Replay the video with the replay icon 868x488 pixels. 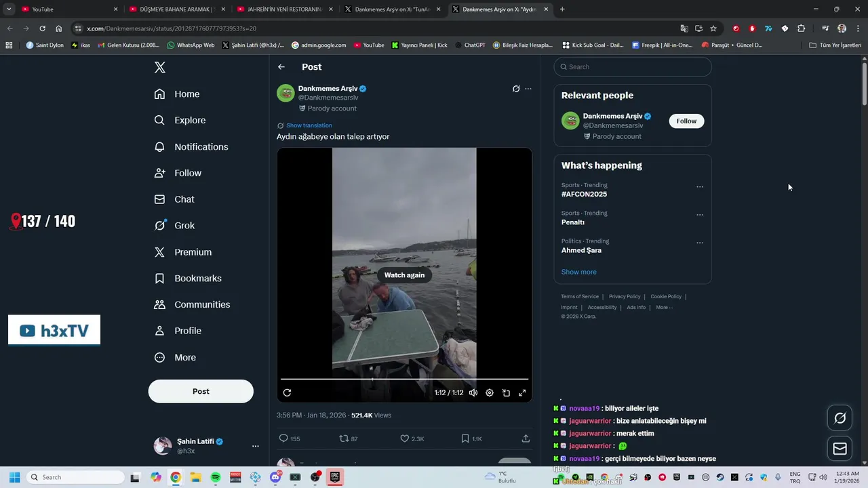click(287, 392)
